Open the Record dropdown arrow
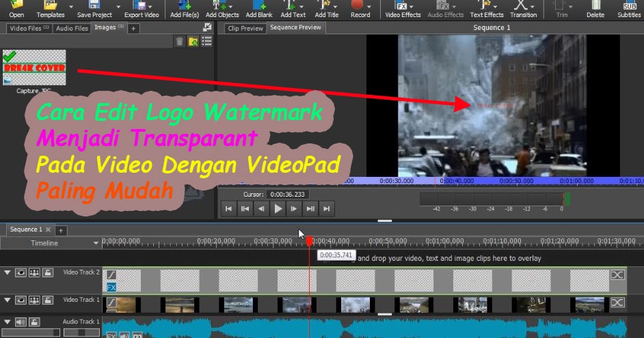This screenshot has height=338, width=644. [368, 7]
